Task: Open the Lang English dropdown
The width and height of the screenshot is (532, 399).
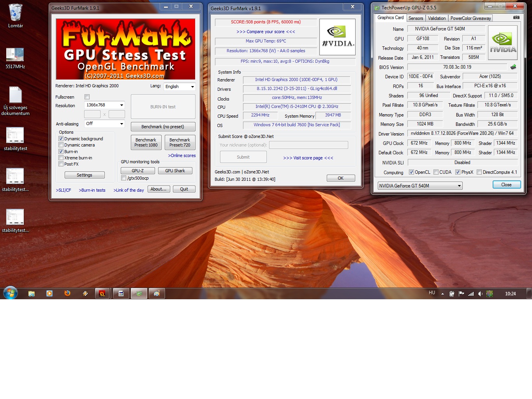Action: (179, 87)
